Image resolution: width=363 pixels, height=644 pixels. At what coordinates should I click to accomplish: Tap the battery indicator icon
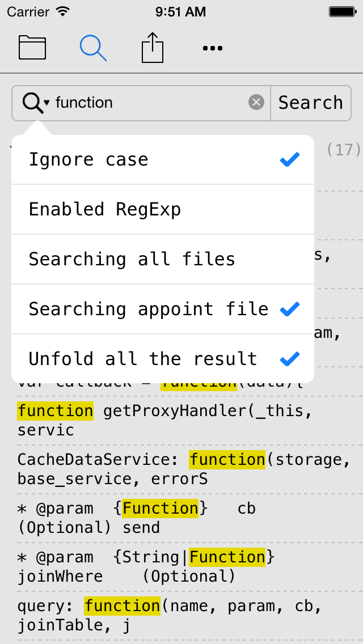point(343,11)
